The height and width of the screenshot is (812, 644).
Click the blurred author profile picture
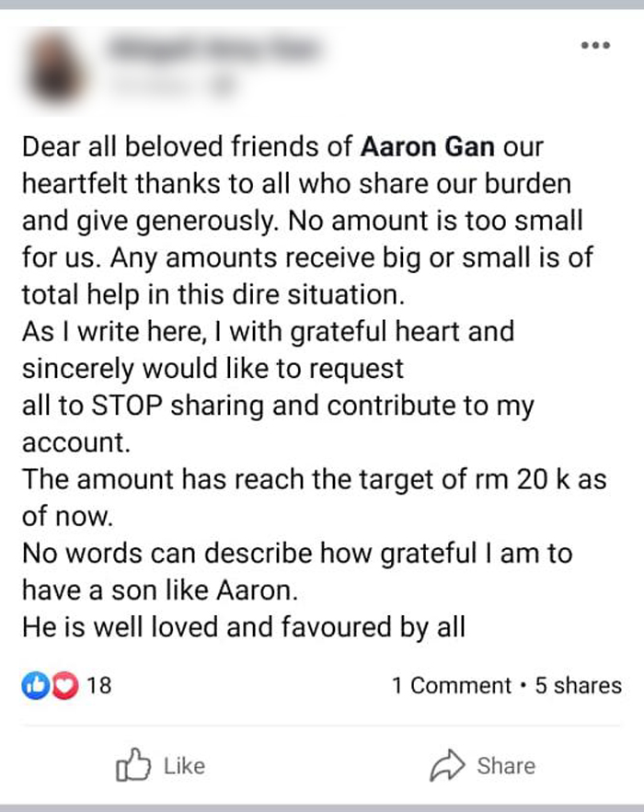click(x=55, y=68)
